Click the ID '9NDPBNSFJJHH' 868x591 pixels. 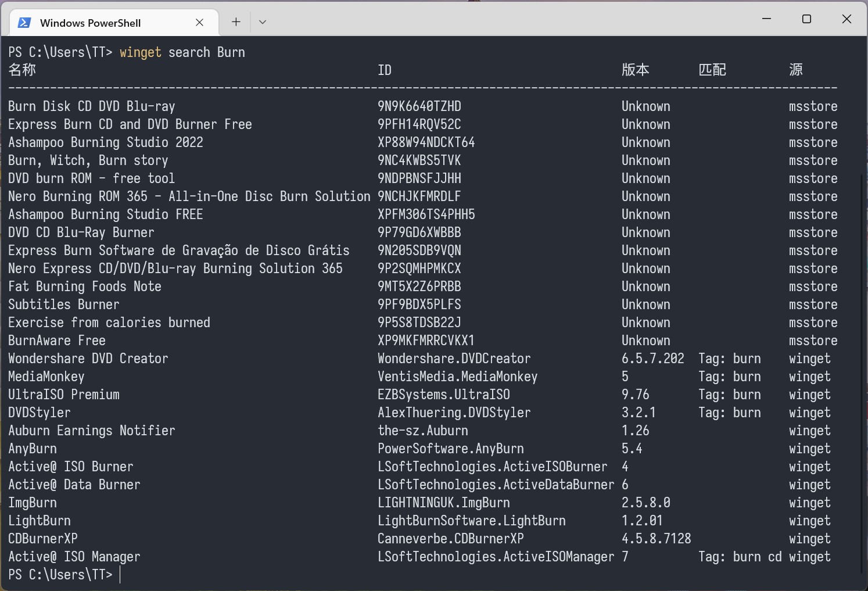click(419, 178)
